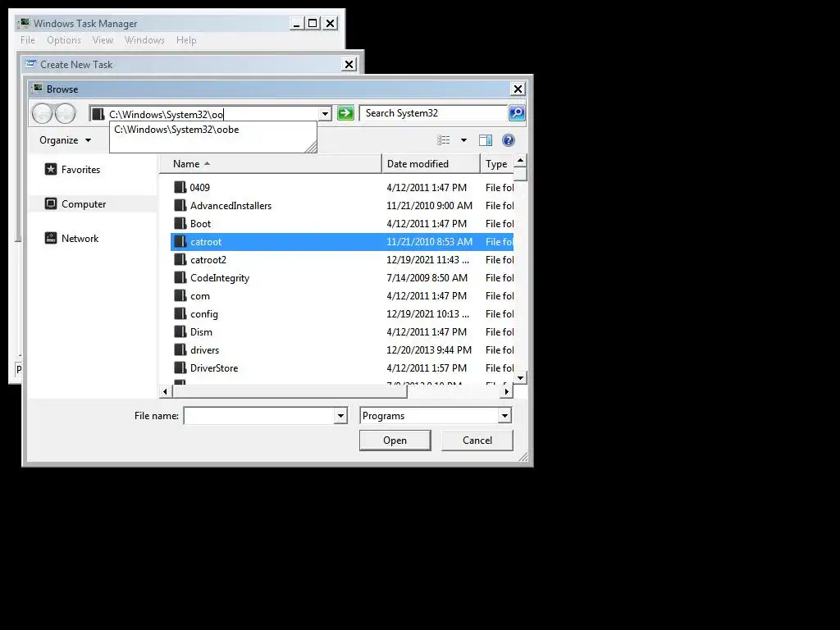Viewport: 840px width, 630px height.
Task: Click the Task Manager title bar icon
Action: pyautogui.click(x=23, y=23)
